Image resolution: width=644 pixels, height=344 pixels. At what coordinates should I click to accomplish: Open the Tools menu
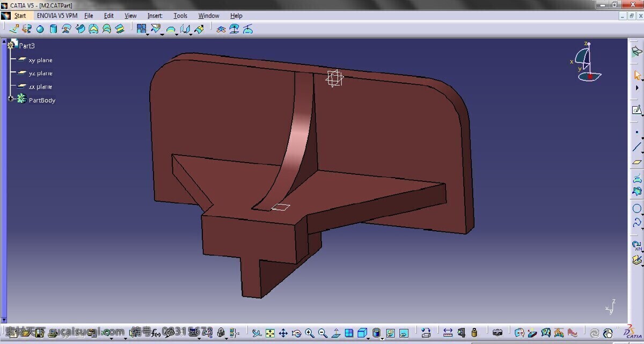pos(180,16)
